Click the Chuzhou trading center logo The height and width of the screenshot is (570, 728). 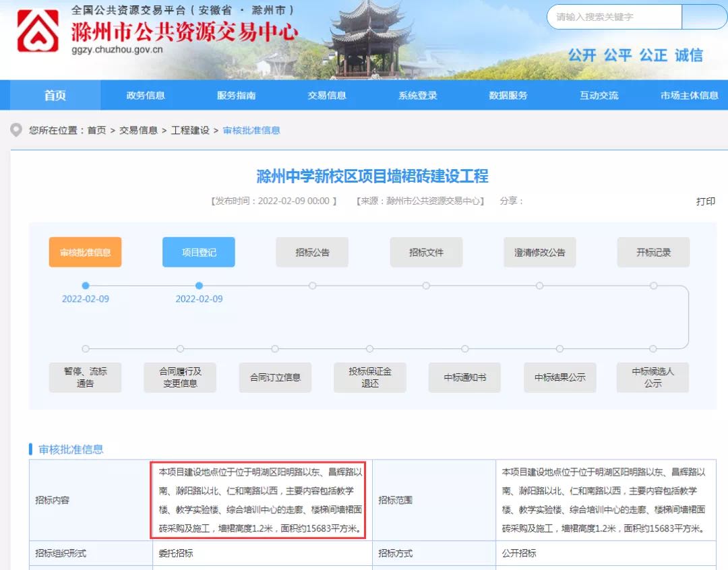[x=38, y=32]
